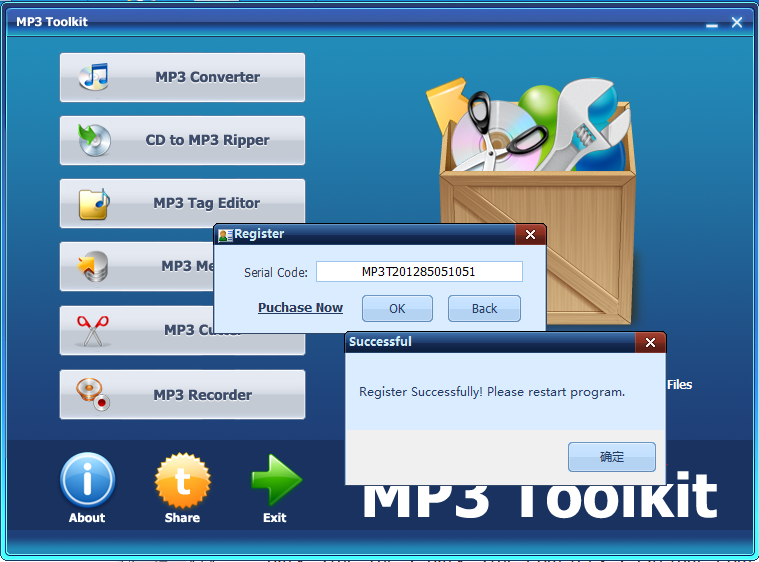Close the Successful dialog with X

[x=651, y=343]
